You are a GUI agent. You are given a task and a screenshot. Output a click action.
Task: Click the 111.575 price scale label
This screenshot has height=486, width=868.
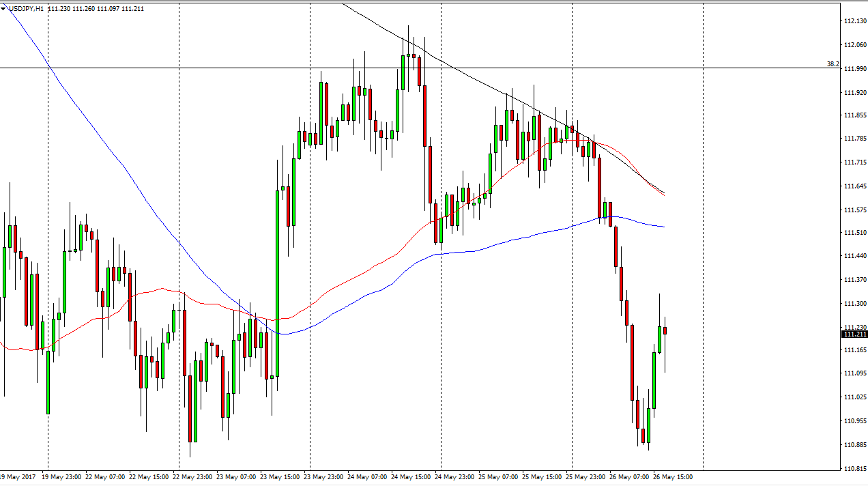[x=854, y=210]
